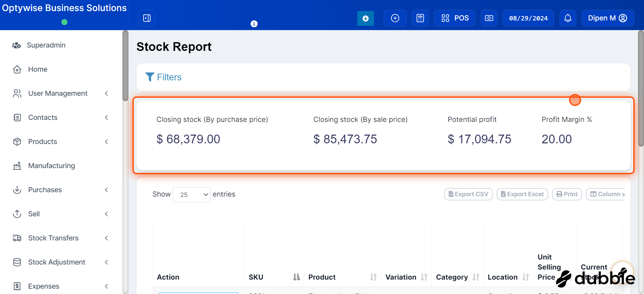Click the potential profit value $ 17,094.75

tap(479, 139)
